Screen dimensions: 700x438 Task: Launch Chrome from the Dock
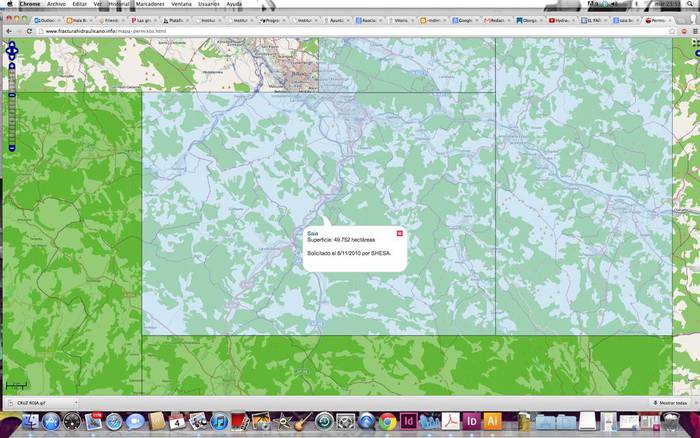[386, 423]
